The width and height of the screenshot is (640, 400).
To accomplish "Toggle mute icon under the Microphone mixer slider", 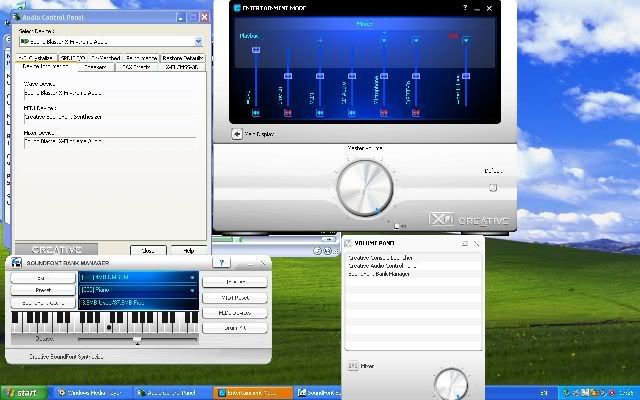I will [384, 113].
